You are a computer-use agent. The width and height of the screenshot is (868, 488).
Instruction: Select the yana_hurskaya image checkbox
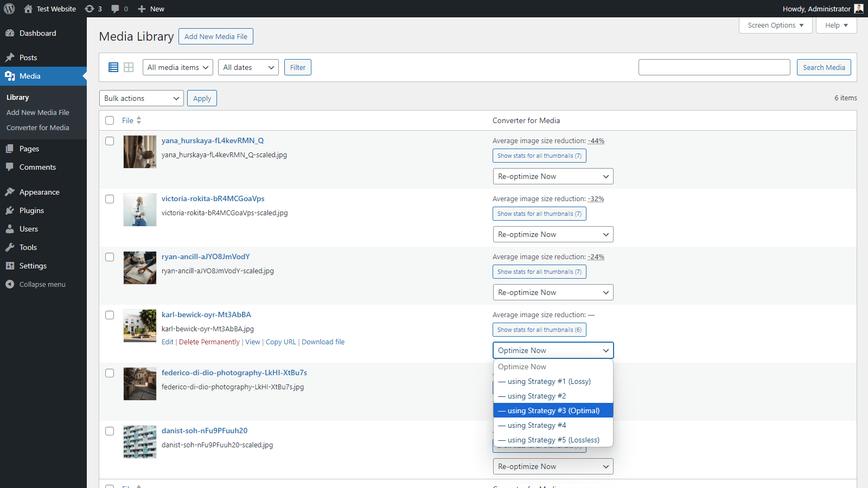coord(110,141)
